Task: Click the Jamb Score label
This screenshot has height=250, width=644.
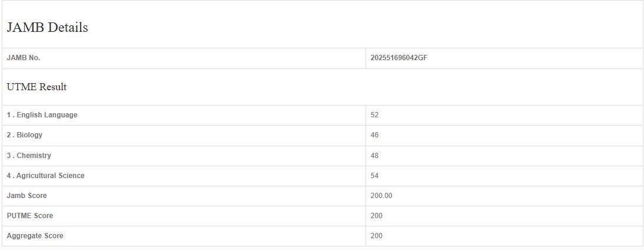Action: click(x=26, y=196)
